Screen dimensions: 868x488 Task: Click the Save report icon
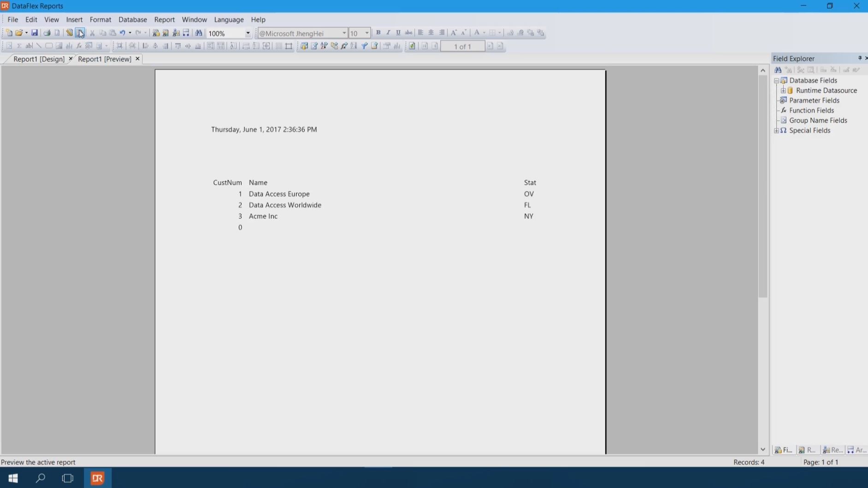35,33
